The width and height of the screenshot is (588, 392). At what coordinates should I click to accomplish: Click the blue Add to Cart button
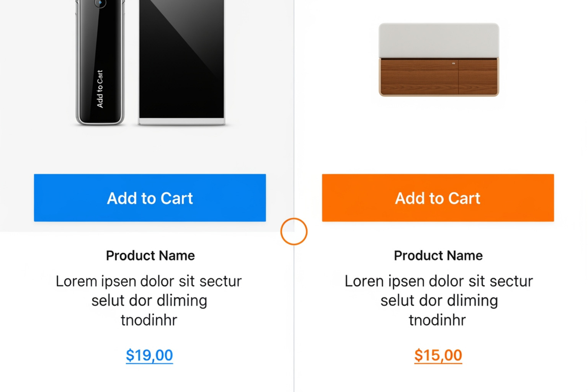tap(150, 198)
